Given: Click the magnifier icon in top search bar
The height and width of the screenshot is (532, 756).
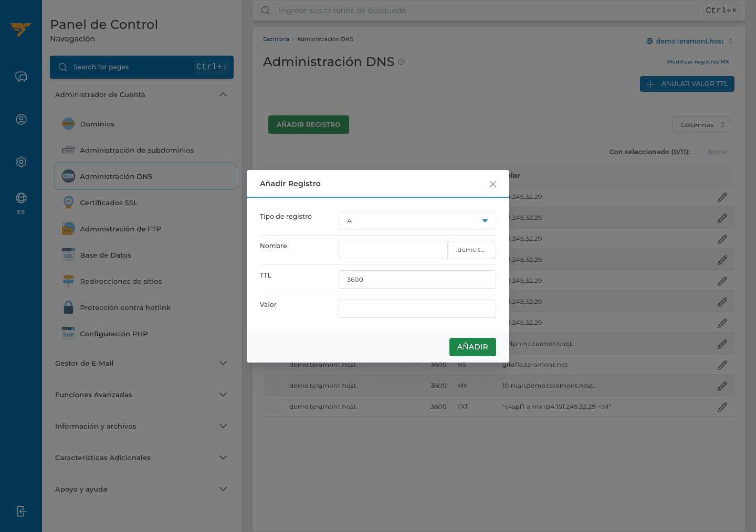Looking at the screenshot, I should (x=266, y=10).
